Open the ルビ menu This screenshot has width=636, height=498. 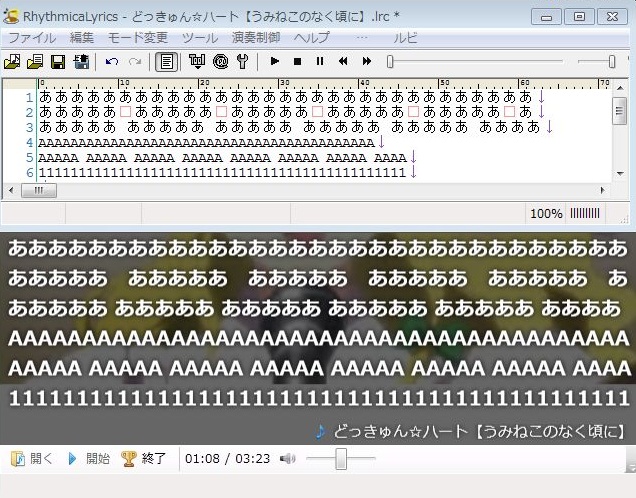point(405,38)
